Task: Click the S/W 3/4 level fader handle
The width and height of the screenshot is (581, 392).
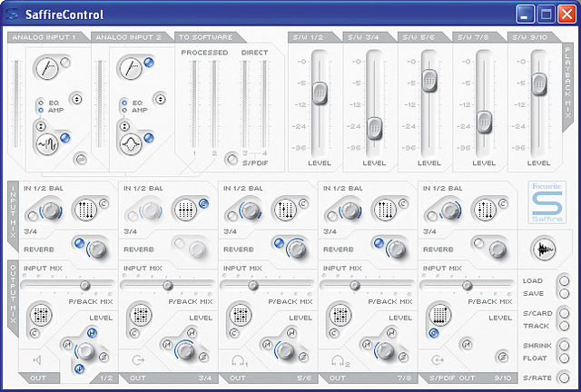Action: click(374, 128)
